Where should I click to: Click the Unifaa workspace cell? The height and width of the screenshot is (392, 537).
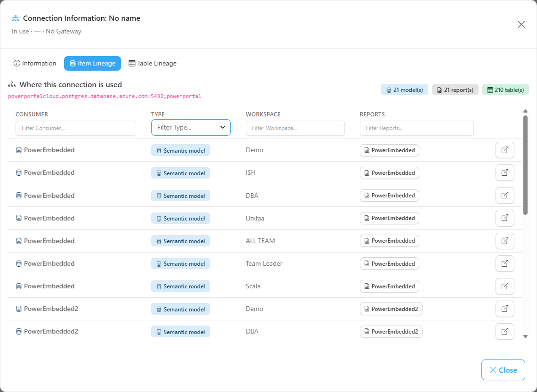(x=255, y=218)
